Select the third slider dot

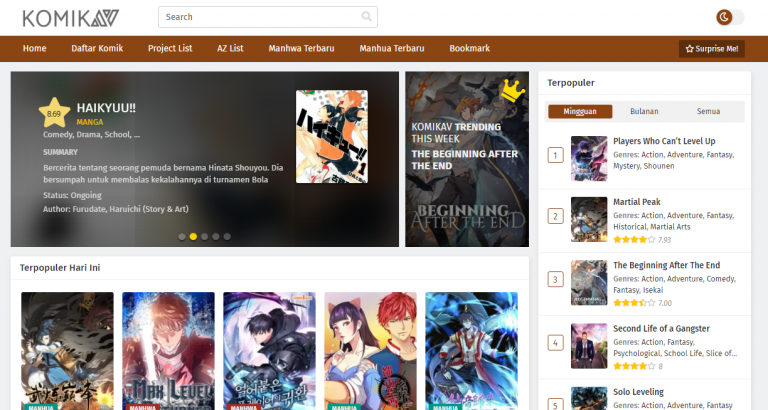click(x=204, y=237)
